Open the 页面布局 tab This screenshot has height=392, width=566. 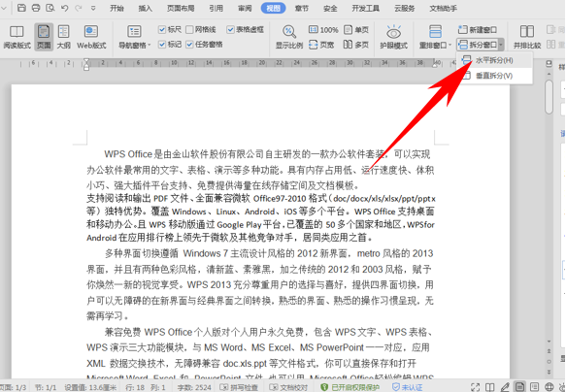click(x=181, y=8)
